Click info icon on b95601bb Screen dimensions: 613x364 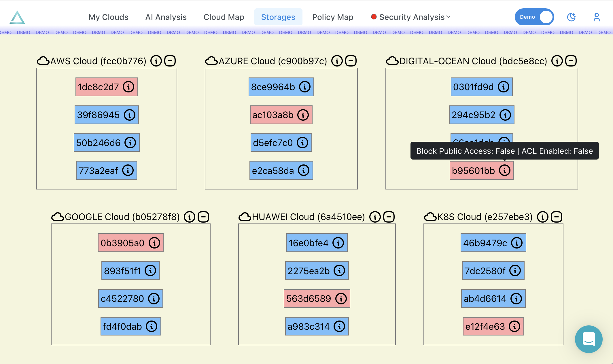505,170
